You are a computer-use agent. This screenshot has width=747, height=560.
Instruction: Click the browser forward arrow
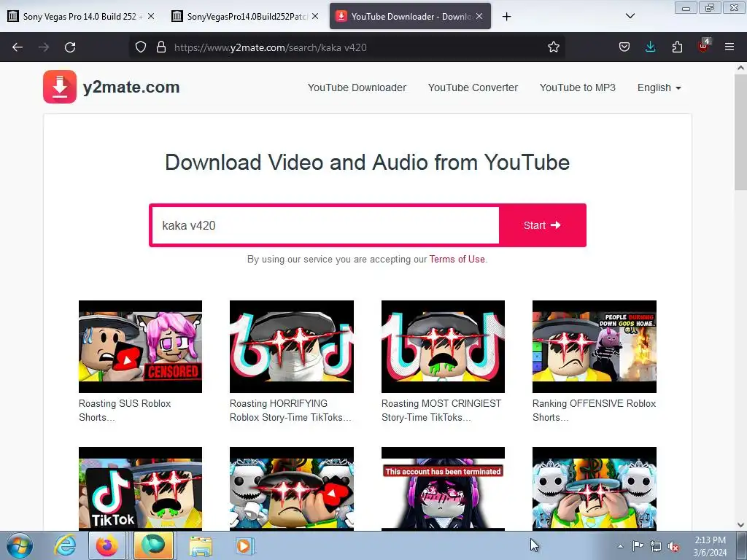[44, 47]
